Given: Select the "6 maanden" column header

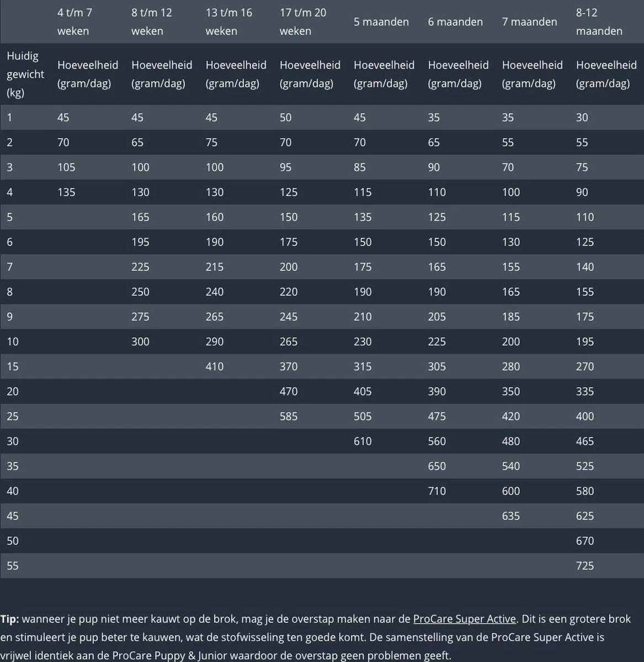Looking at the screenshot, I should click(455, 22).
